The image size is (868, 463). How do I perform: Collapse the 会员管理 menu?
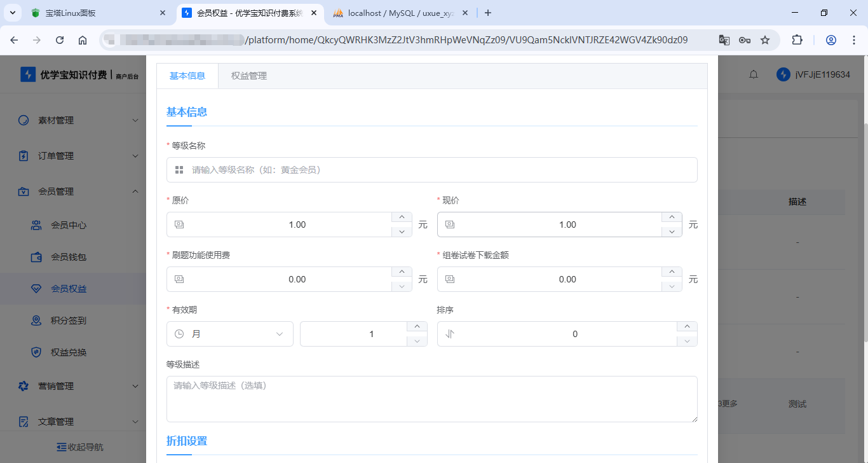78,191
